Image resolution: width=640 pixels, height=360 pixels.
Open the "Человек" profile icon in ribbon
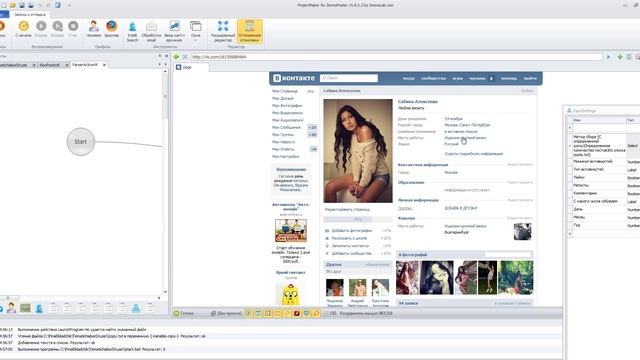93,27
